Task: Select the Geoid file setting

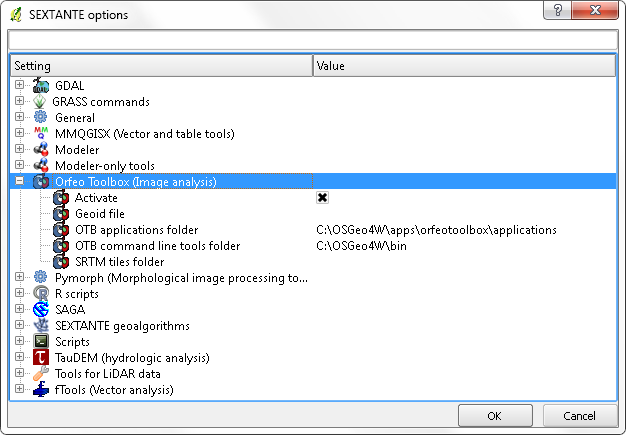Action: (x=99, y=214)
